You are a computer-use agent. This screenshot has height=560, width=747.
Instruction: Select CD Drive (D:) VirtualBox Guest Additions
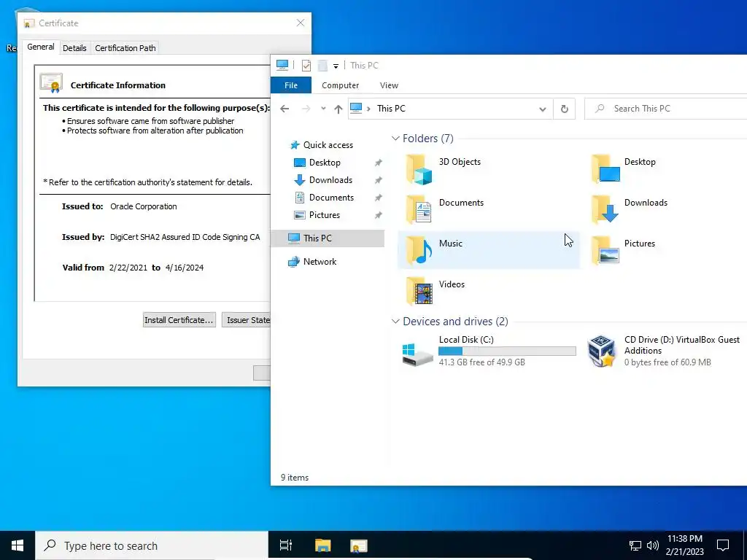(664, 351)
